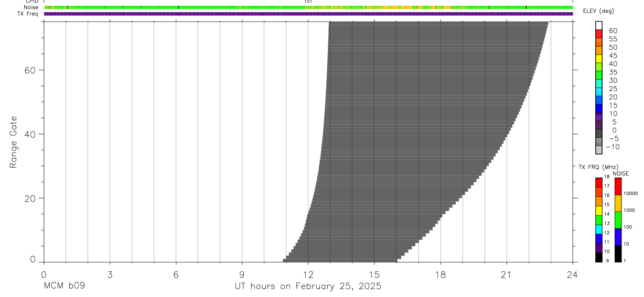Click the 'NOISE' title above the noise color bar
644x297 pixels.
pos(621,173)
